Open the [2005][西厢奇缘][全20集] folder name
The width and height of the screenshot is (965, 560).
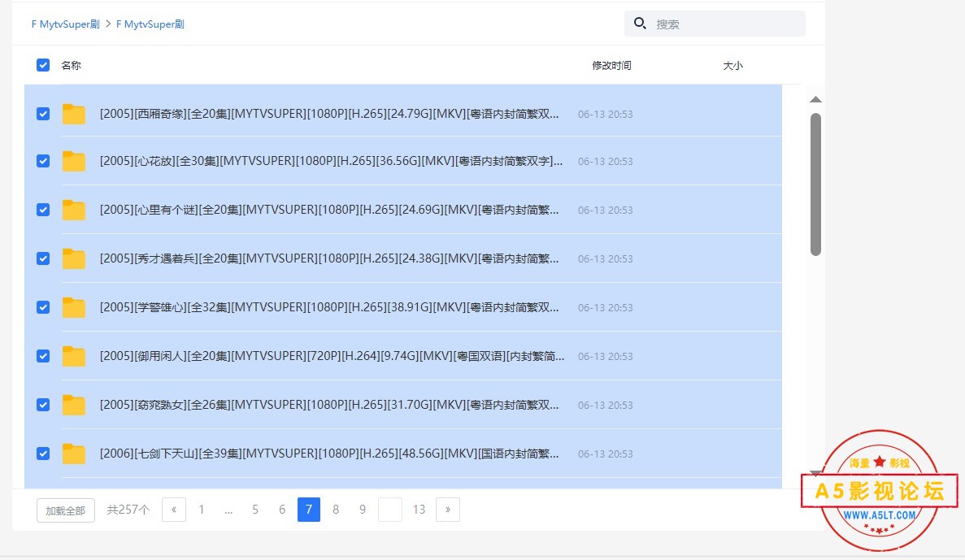point(329,114)
